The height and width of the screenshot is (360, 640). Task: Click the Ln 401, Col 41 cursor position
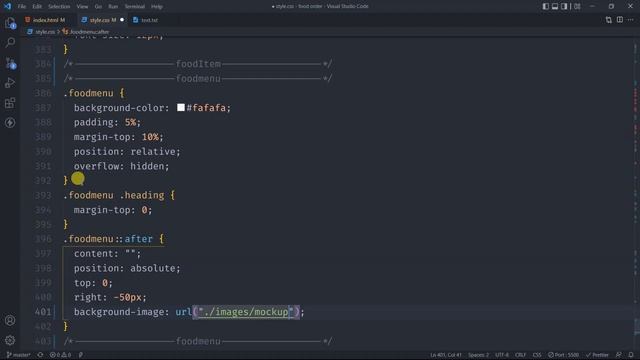pyautogui.click(x=446, y=355)
